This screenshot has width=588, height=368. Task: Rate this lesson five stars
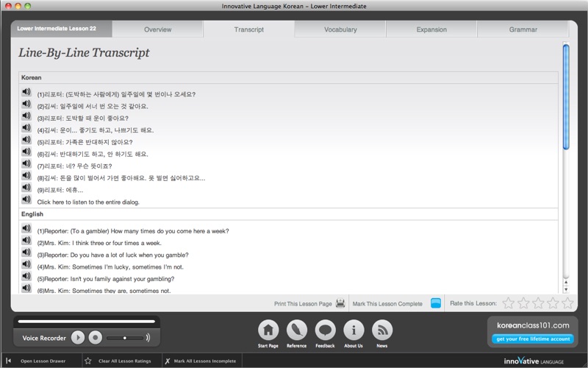(x=567, y=303)
